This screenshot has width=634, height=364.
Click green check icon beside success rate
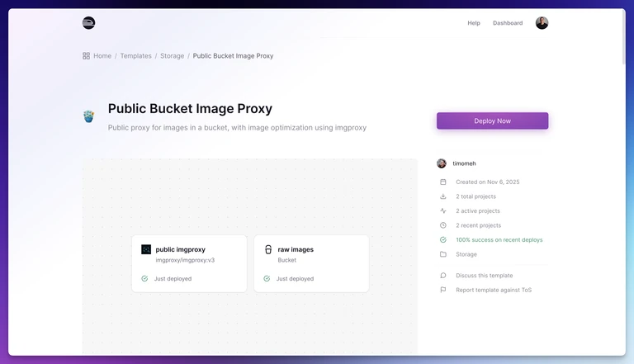443,240
